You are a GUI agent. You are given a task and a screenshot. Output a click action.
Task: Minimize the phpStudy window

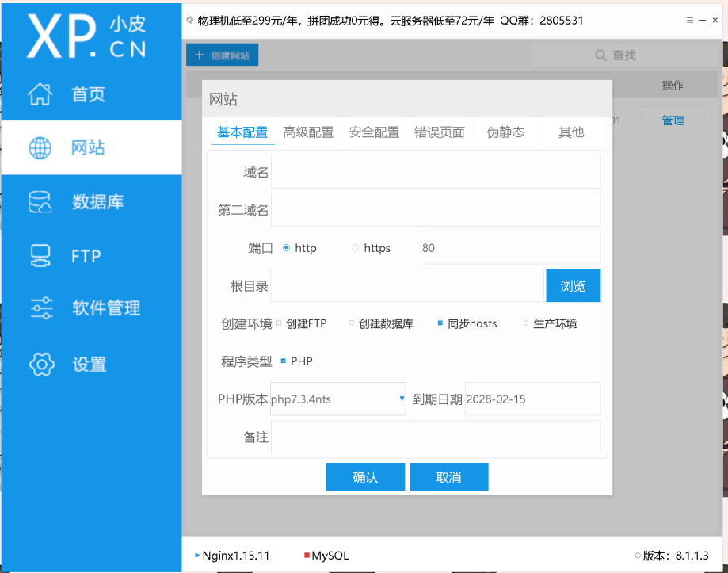tap(703, 20)
